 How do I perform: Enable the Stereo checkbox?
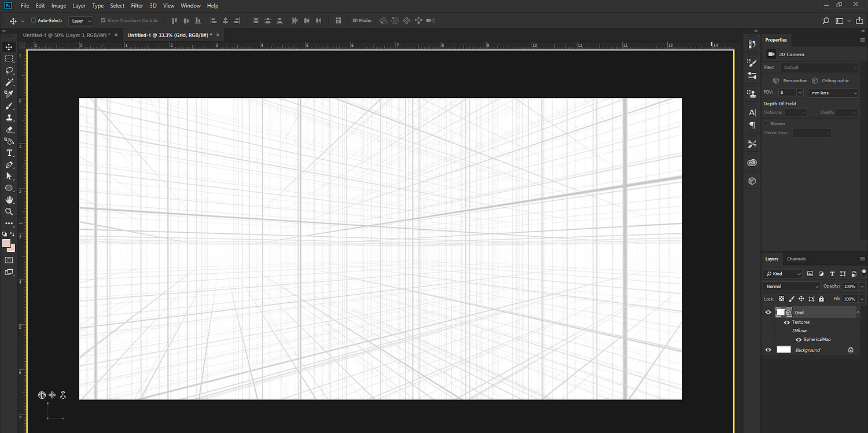point(766,123)
